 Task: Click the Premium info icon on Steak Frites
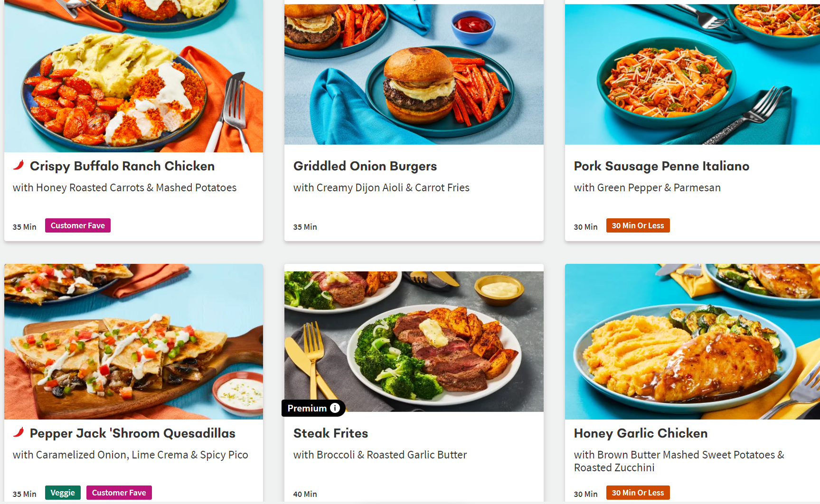(x=335, y=408)
